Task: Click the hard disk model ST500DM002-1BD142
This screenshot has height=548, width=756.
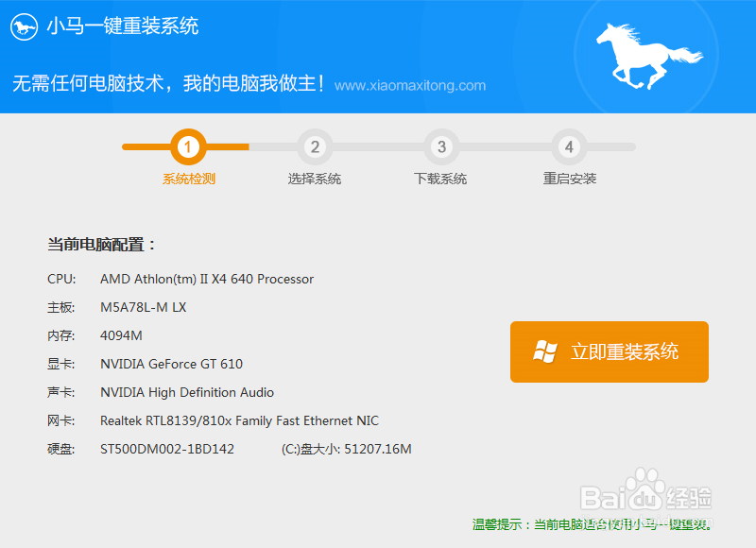Action: 167,449
